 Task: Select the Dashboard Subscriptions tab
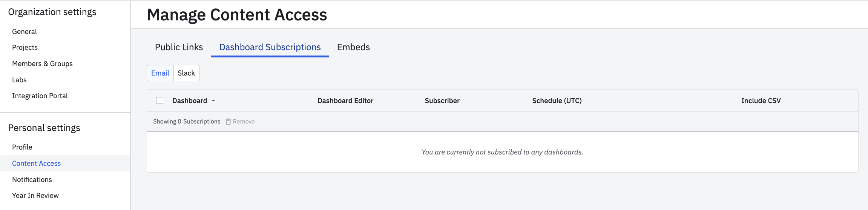(270, 47)
